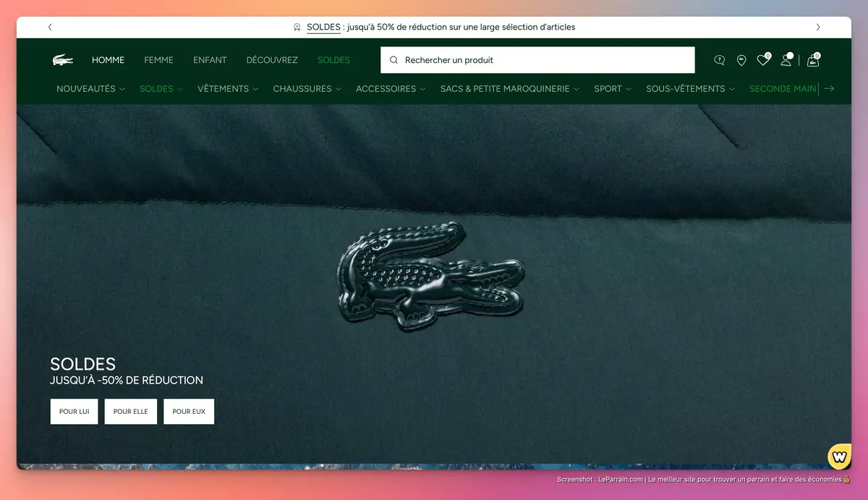Open the store locator pin icon
The height and width of the screenshot is (500, 868).
741,60
